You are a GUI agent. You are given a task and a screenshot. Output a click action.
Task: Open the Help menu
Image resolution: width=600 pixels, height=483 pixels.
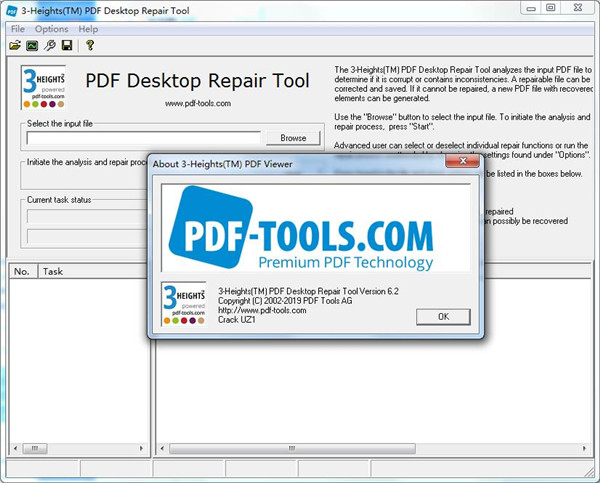pyautogui.click(x=88, y=29)
